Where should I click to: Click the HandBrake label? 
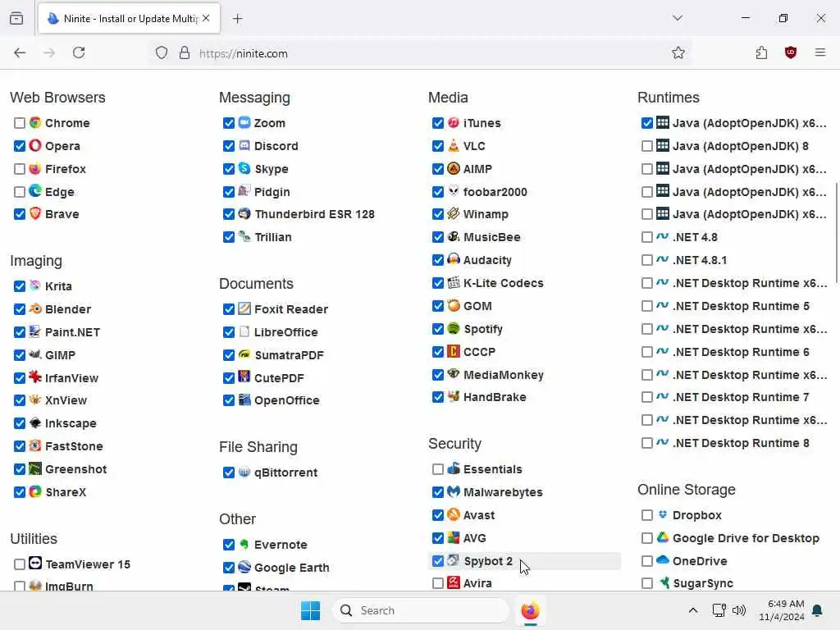pos(495,397)
